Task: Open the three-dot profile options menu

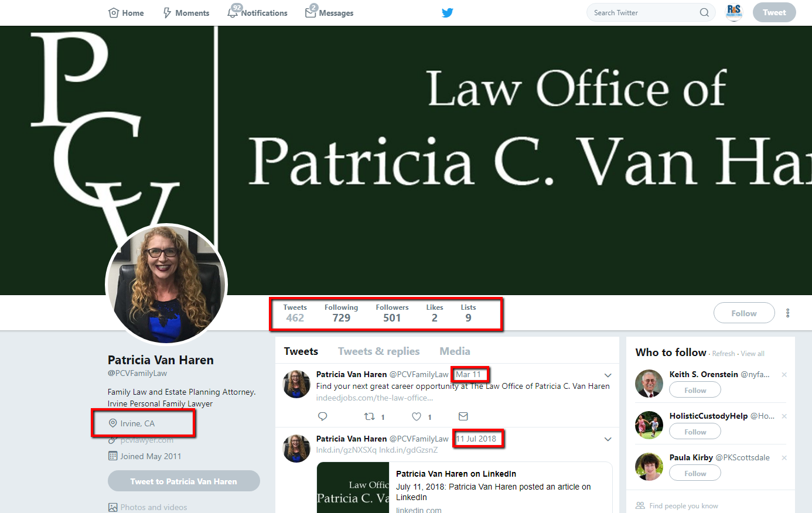Action: click(x=787, y=313)
